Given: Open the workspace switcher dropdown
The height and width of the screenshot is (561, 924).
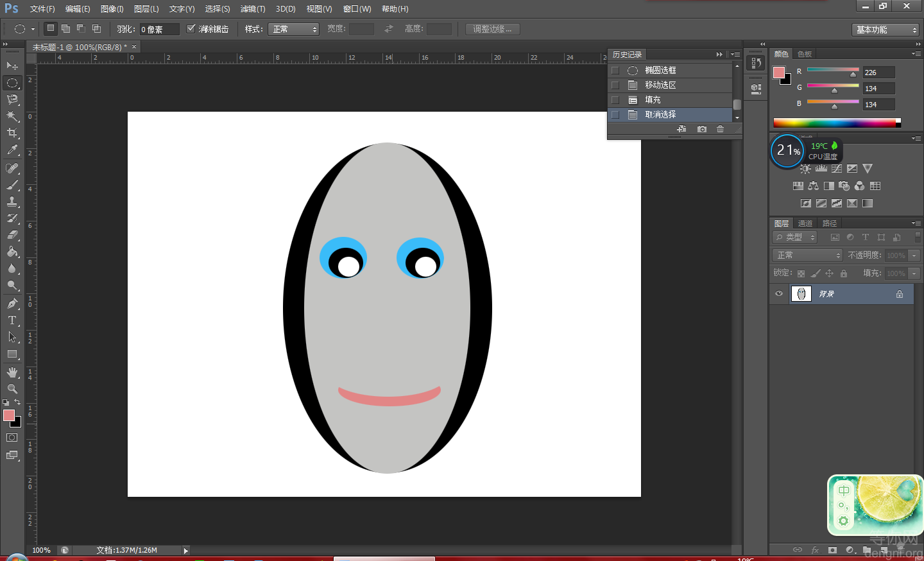Looking at the screenshot, I should coord(886,30).
